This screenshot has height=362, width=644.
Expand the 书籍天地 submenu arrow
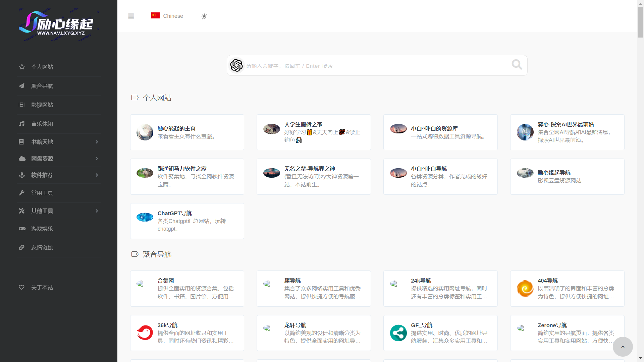[97, 142]
